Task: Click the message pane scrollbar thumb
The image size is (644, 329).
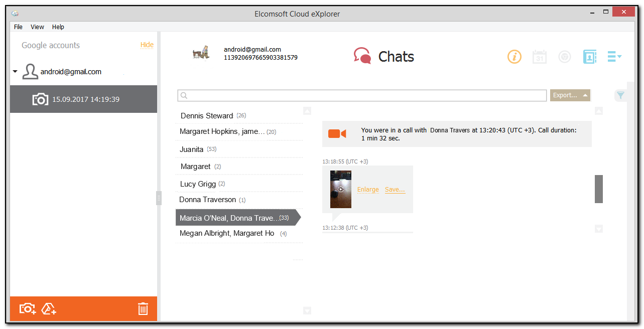Action: [x=598, y=189]
